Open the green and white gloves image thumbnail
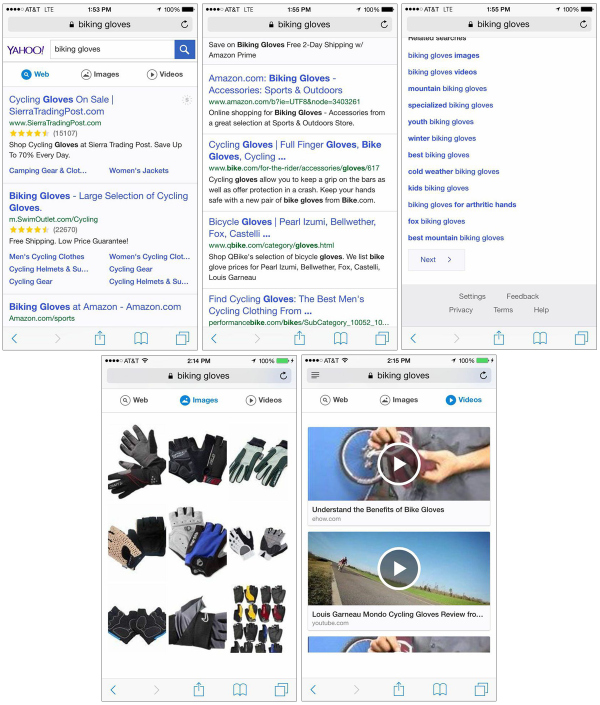The image size is (600, 705). [x=259, y=461]
